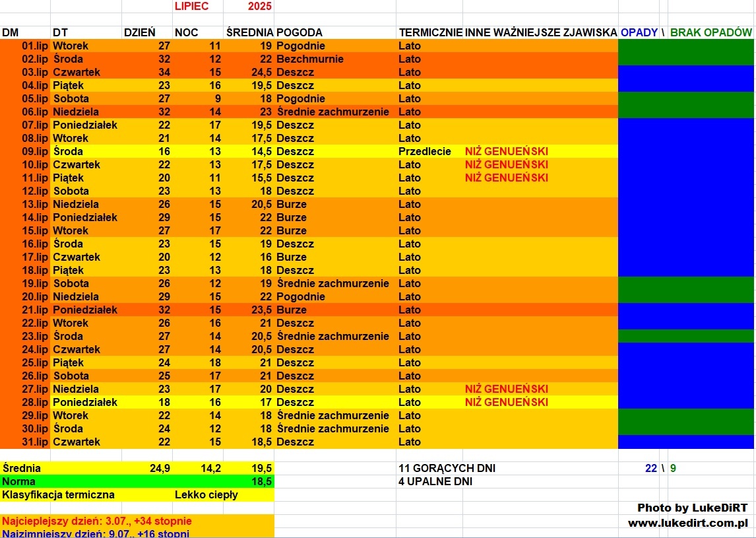Open the www.lukedirt.com.pl link

point(687,523)
